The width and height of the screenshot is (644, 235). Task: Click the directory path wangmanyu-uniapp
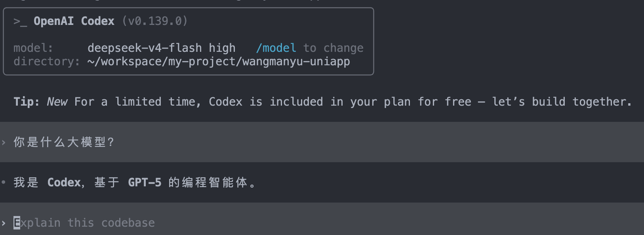coord(219,62)
